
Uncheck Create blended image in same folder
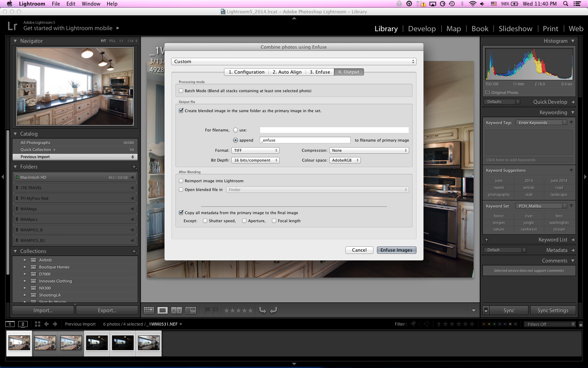181,111
